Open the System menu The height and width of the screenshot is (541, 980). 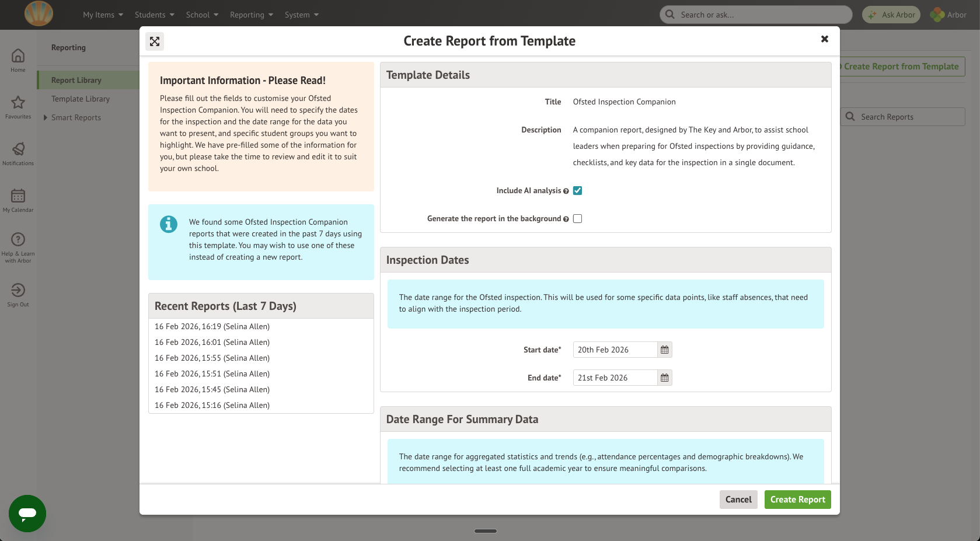[301, 15]
